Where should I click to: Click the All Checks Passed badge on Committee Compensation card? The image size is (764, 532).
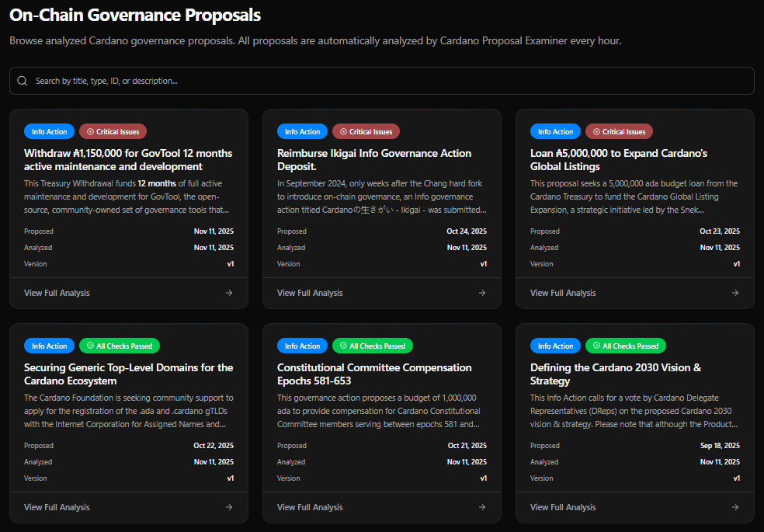(372, 346)
